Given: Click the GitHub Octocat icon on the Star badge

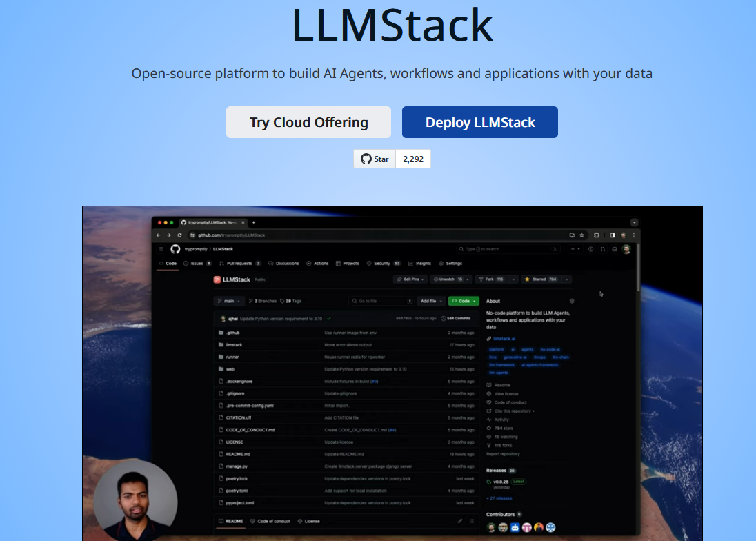Looking at the screenshot, I should point(364,158).
